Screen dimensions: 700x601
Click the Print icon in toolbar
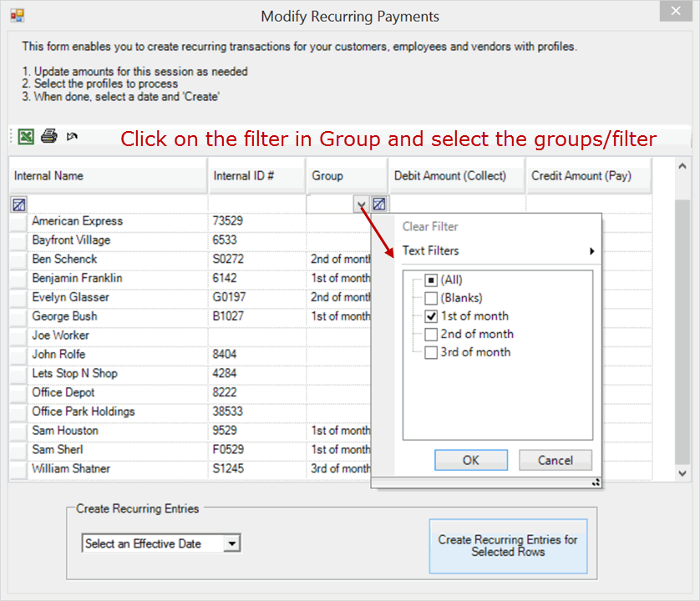point(49,136)
